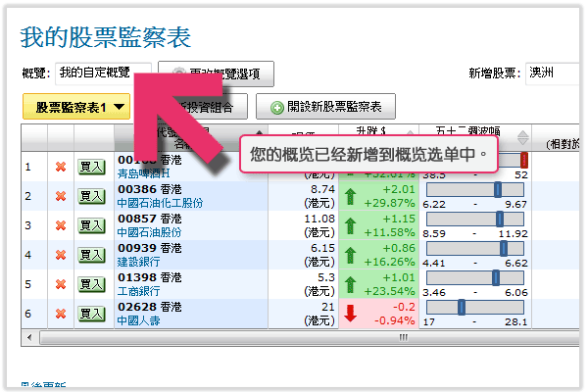Click 52-week range slider for 00386

(498, 189)
